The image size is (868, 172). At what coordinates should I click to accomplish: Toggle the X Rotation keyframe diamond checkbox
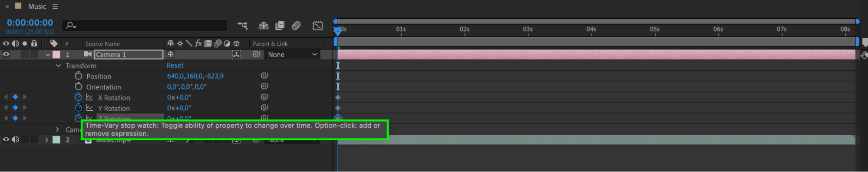pos(15,97)
